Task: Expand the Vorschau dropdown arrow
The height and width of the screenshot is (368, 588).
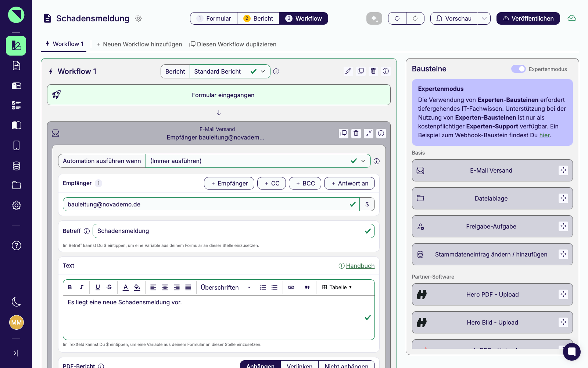Action: click(x=484, y=18)
